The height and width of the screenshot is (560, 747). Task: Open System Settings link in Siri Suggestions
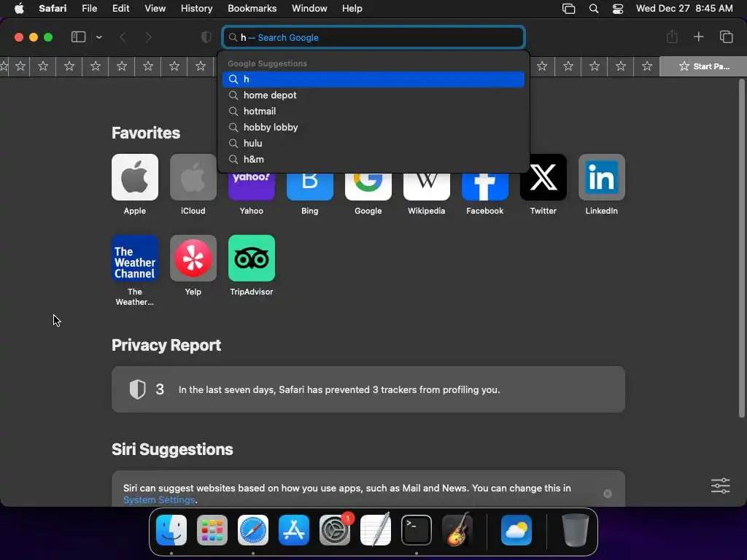(x=159, y=500)
